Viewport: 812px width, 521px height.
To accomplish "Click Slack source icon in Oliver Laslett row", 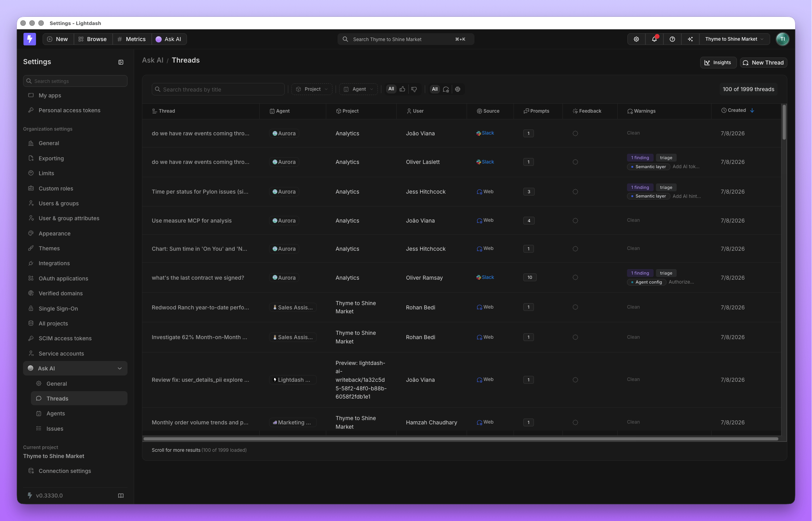I will click(x=479, y=162).
